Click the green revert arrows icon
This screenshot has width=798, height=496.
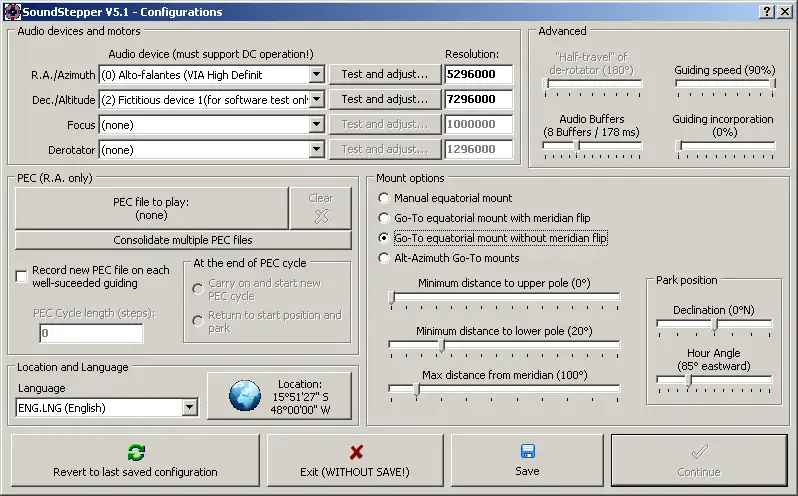136,452
